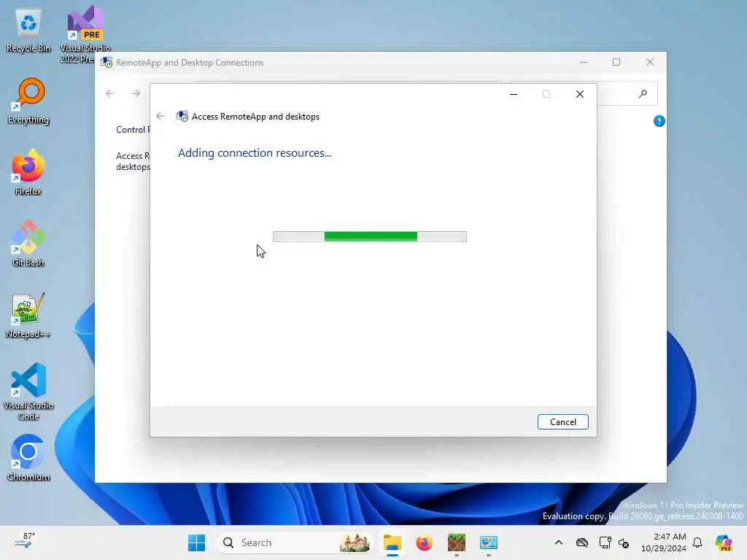The image size is (747, 560).
Task: Click the display device tray icon
Action: coord(605,542)
